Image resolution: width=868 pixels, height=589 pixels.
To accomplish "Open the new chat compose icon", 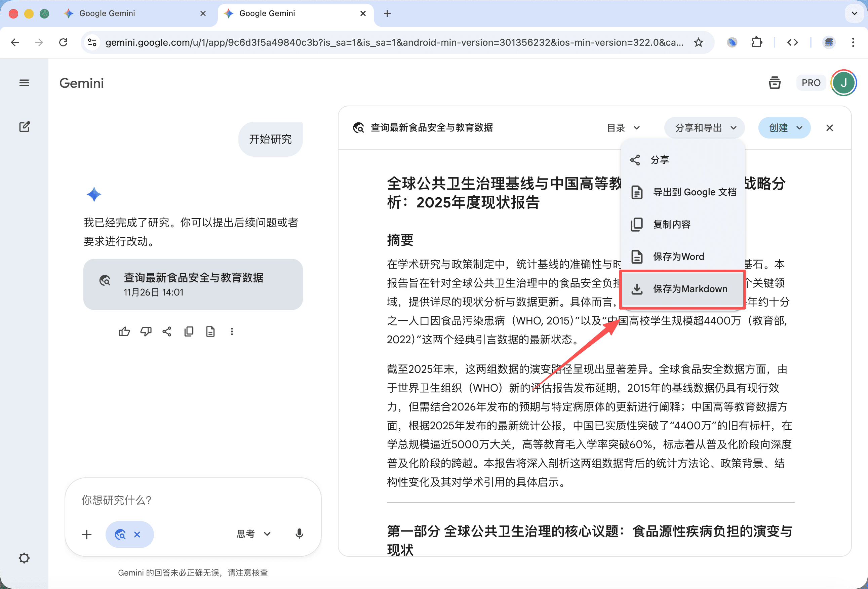I will pos(24,127).
